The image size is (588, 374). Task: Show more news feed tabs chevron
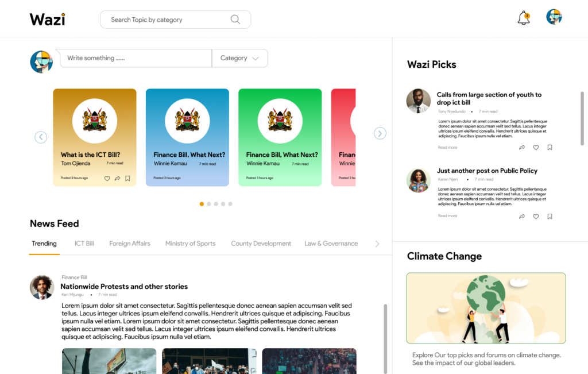(377, 244)
